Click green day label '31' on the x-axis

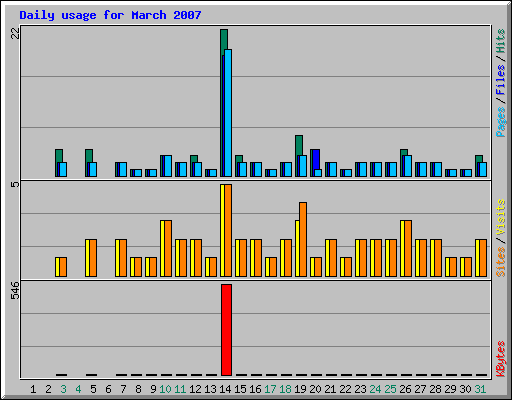[x=480, y=389]
